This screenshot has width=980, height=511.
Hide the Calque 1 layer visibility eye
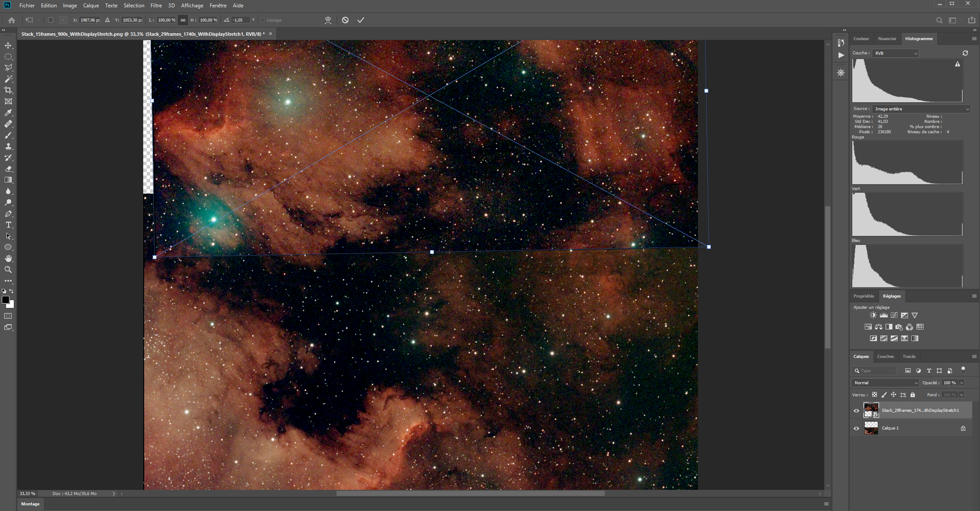pos(857,428)
